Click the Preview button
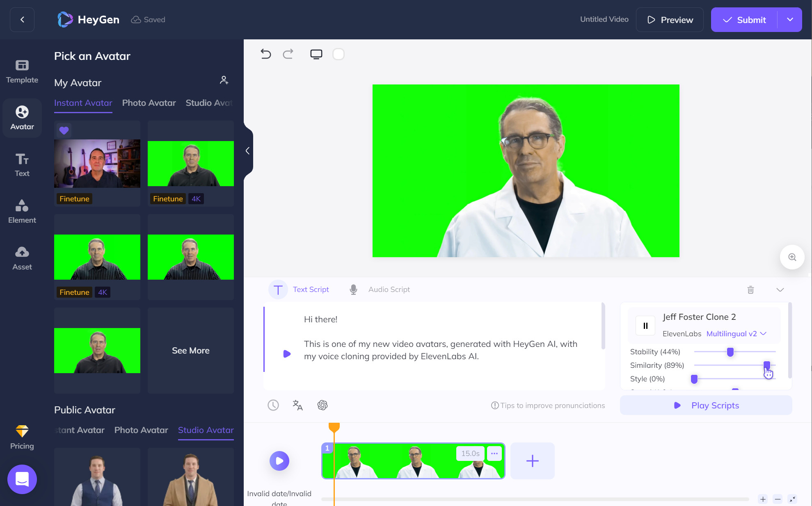812x506 pixels. coord(670,20)
